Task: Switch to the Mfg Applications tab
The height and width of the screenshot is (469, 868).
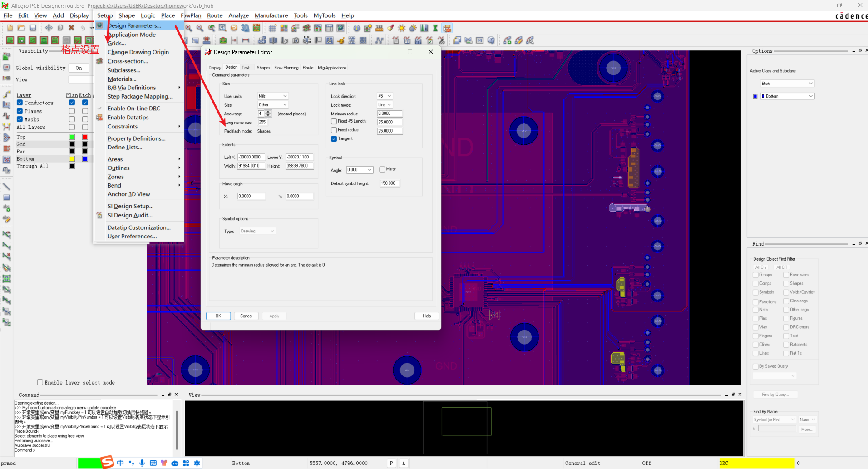Action: [332, 68]
